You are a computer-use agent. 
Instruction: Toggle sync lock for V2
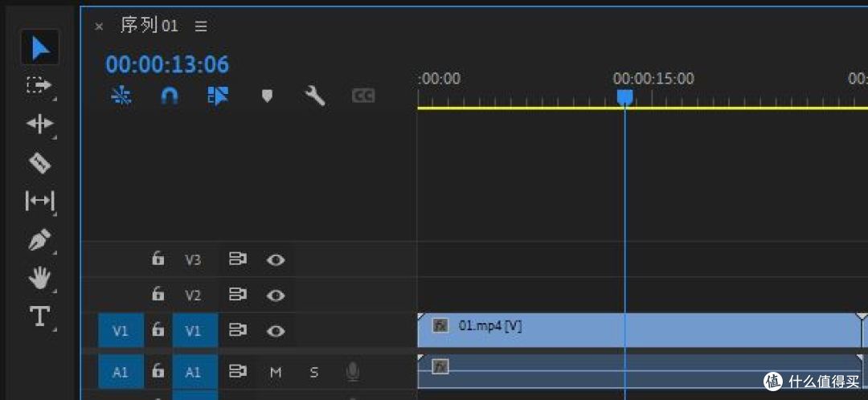coord(238,295)
